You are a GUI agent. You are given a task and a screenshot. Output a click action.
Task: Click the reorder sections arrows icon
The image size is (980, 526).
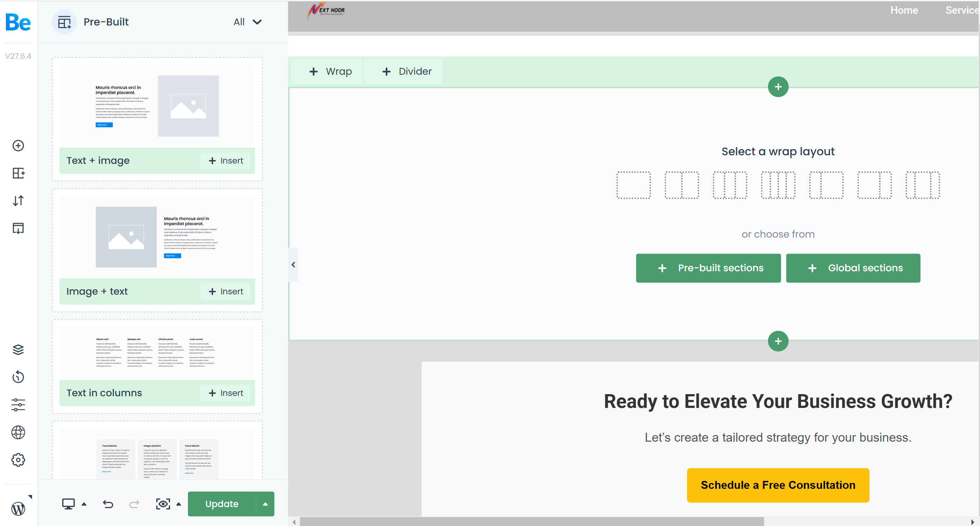coord(18,200)
